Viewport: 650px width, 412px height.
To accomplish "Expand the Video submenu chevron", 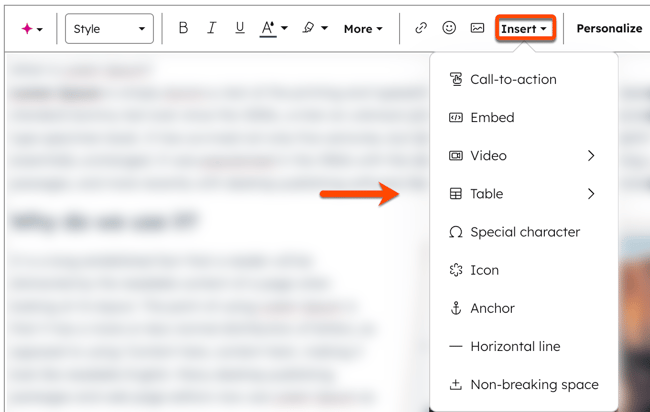I will (591, 155).
